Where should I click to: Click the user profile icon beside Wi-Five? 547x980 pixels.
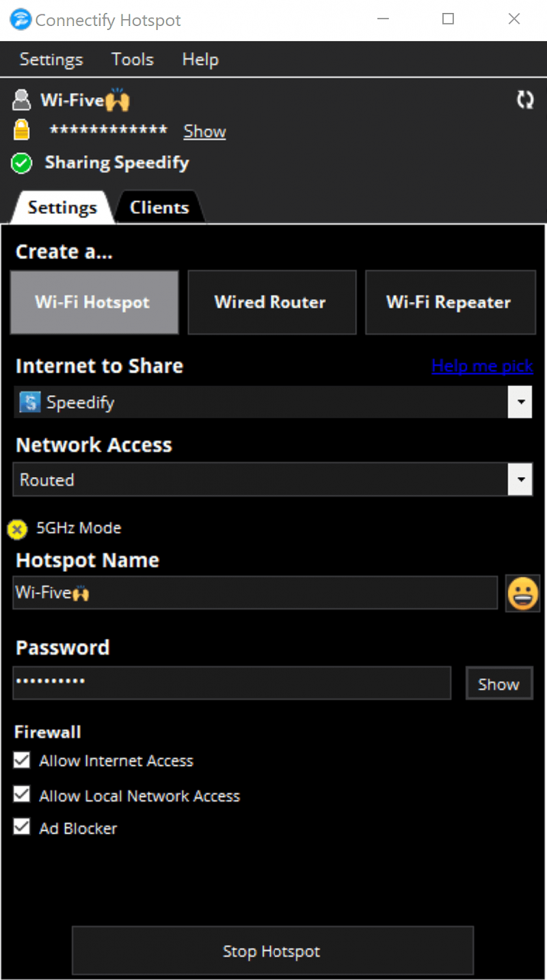[22, 100]
